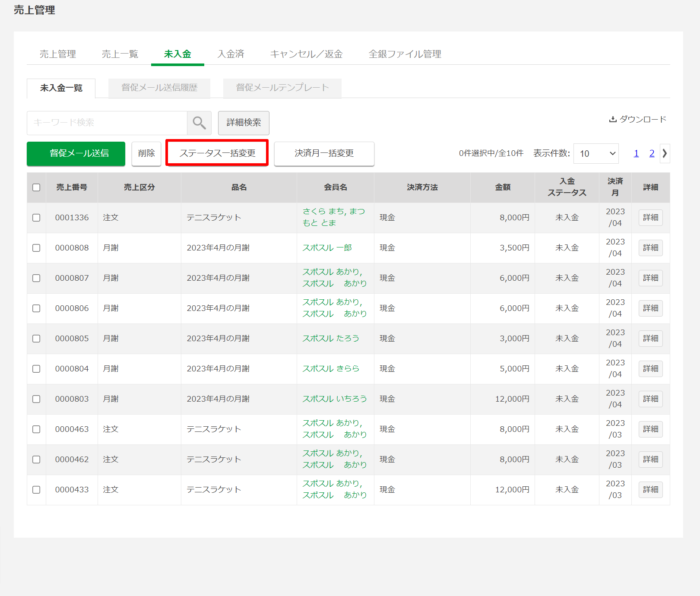
Task: Click the 売上番号 column header
Action: [72, 187]
